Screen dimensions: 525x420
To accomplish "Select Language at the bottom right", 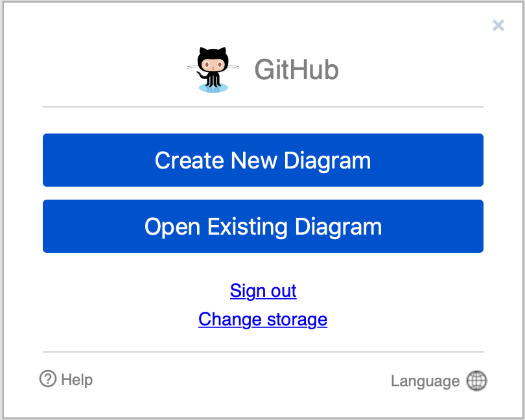I will [x=425, y=381].
